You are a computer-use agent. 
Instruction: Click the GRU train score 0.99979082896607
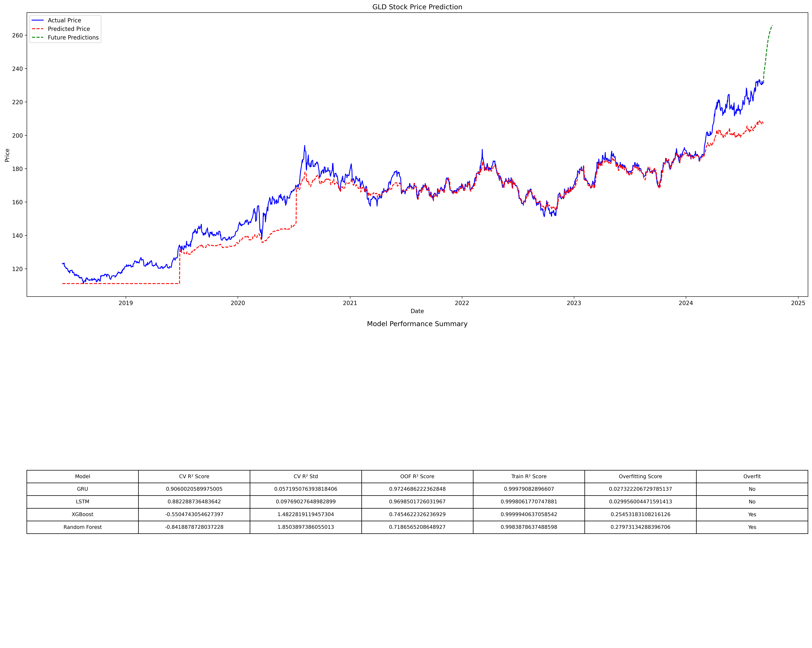point(529,489)
